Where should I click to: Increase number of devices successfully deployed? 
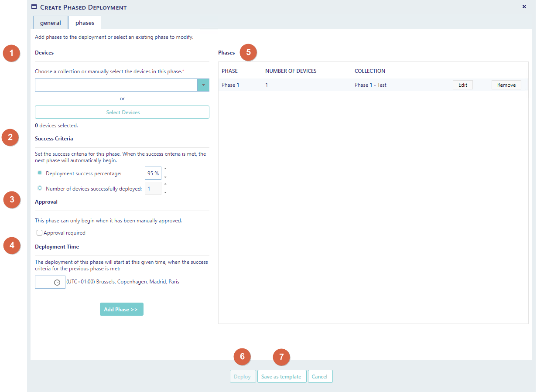click(x=165, y=184)
